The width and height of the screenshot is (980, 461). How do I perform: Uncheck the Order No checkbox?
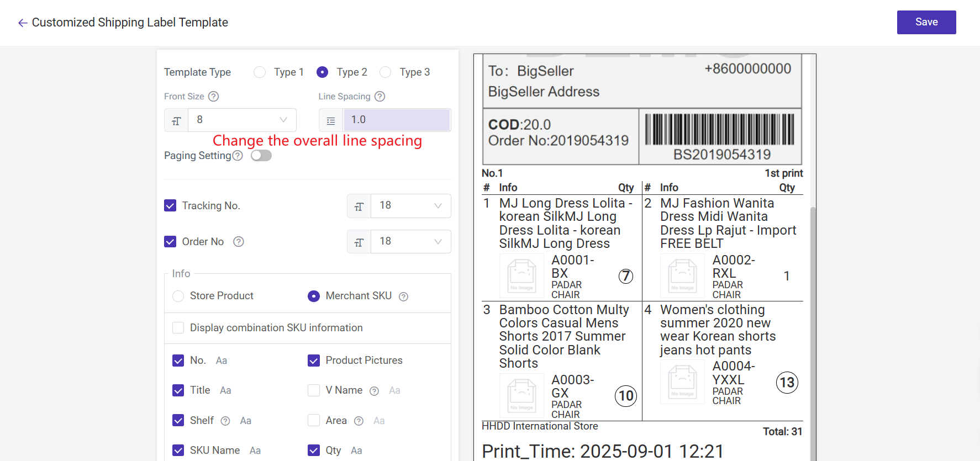point(170,242)
